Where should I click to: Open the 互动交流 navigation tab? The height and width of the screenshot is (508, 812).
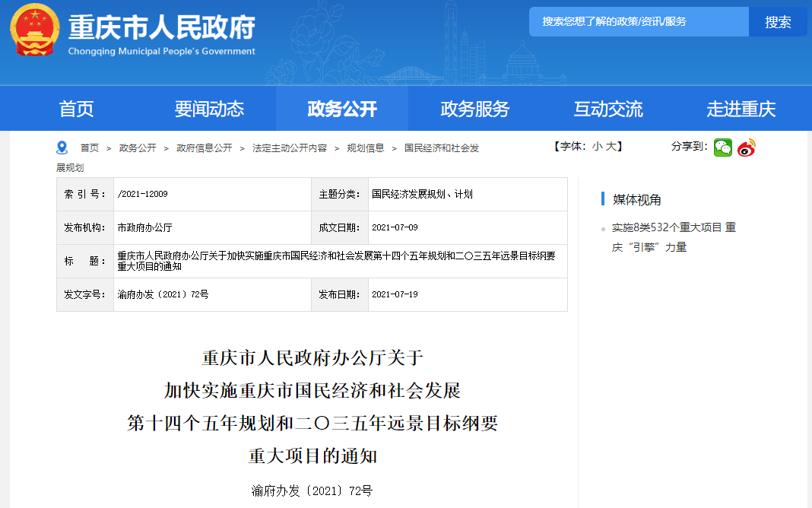tap(608, 109)
